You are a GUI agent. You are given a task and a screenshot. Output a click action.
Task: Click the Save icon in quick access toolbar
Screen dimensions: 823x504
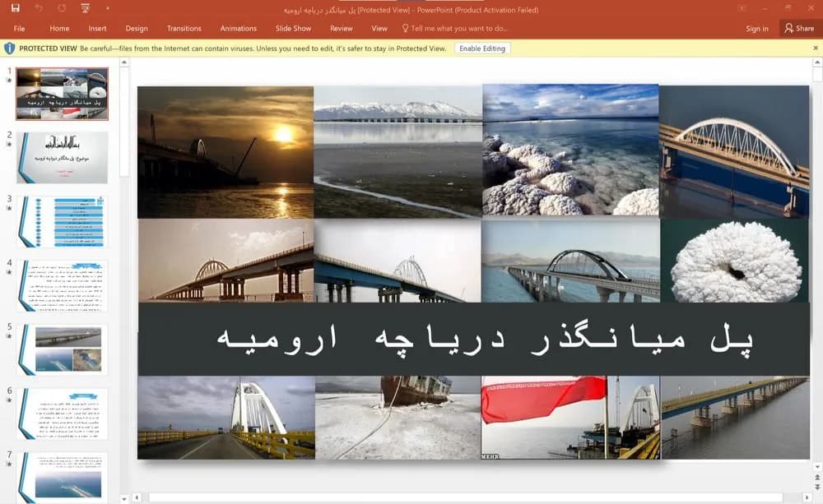click(x=15, y=8)
